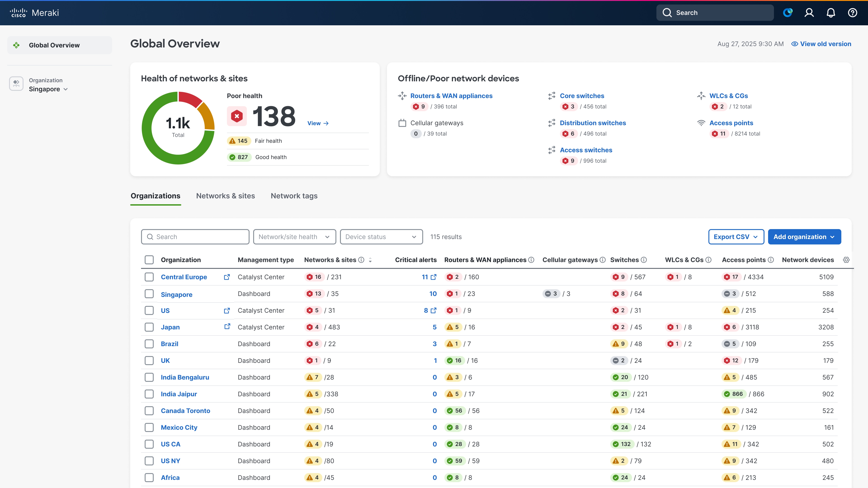Viewport: 868px width, 488px height.
Task: Select the Brazil row checkbox
Action: [149, 344]
